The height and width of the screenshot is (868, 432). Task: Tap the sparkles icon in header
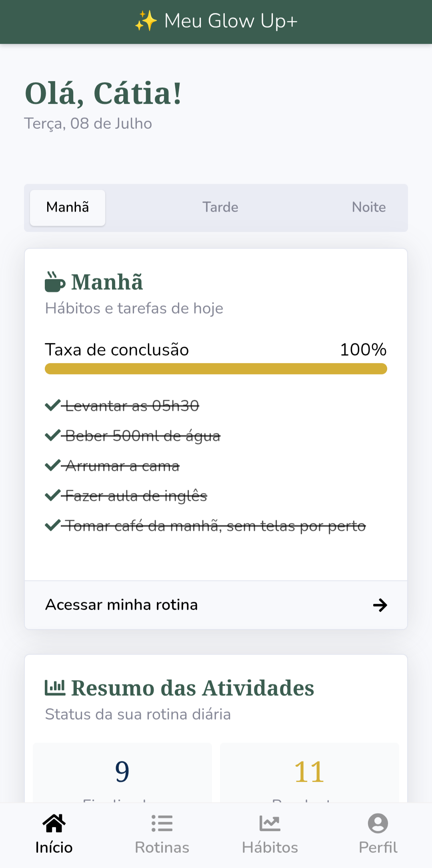click(x=146, y=21)
